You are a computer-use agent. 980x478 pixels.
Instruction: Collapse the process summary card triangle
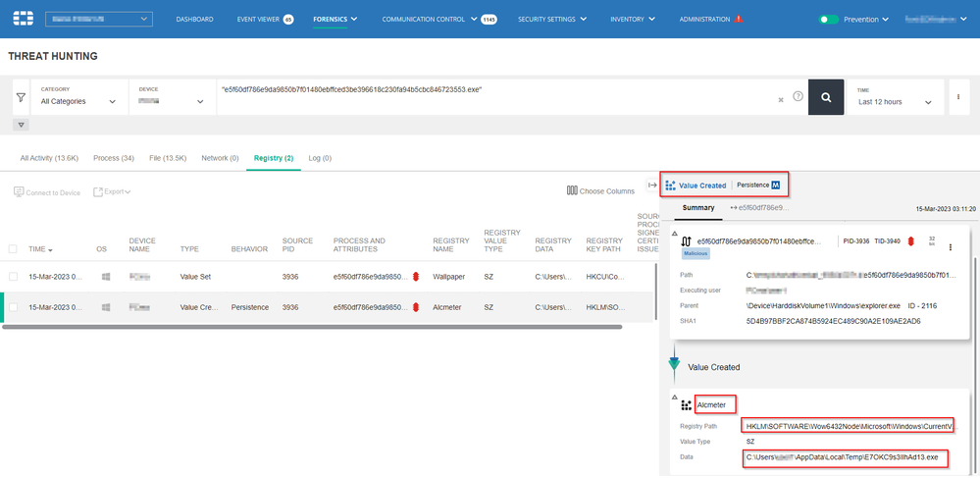pos(674,234)
